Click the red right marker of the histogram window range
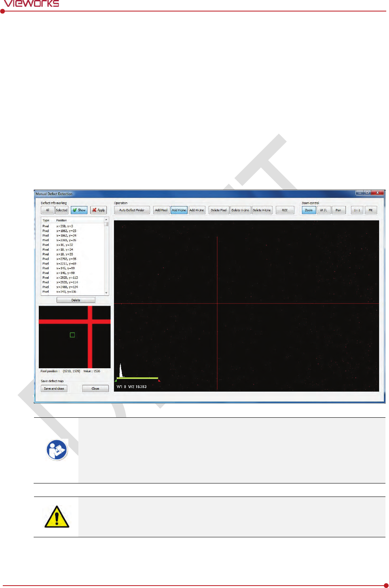This screenshot has height=588, width=389. (159, 381)
